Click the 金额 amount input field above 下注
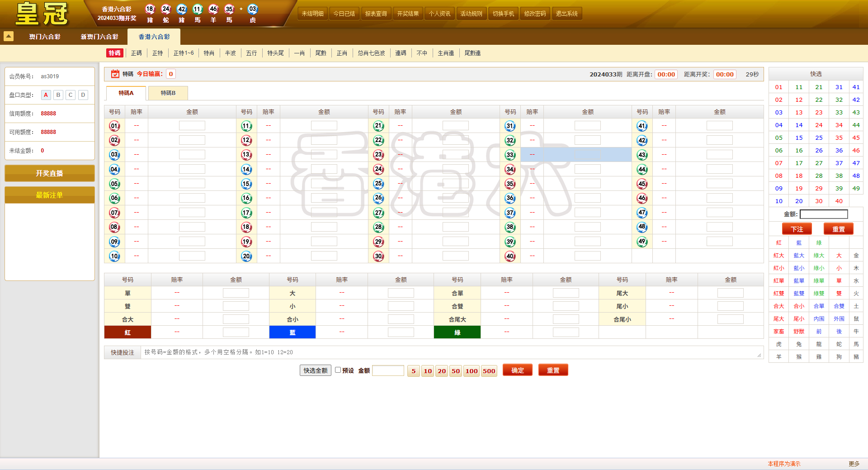The width and height of the screenshot is (868, 470). [823, 214]
